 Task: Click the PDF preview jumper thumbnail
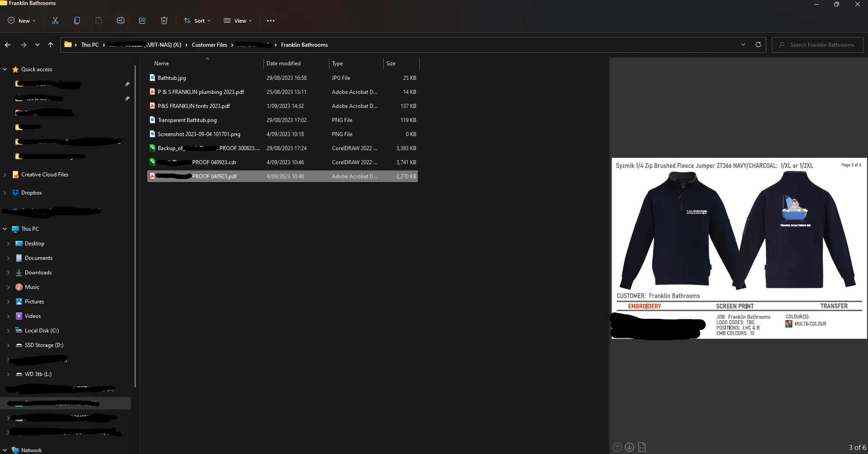pyautogui.click(x=739, y=248)
